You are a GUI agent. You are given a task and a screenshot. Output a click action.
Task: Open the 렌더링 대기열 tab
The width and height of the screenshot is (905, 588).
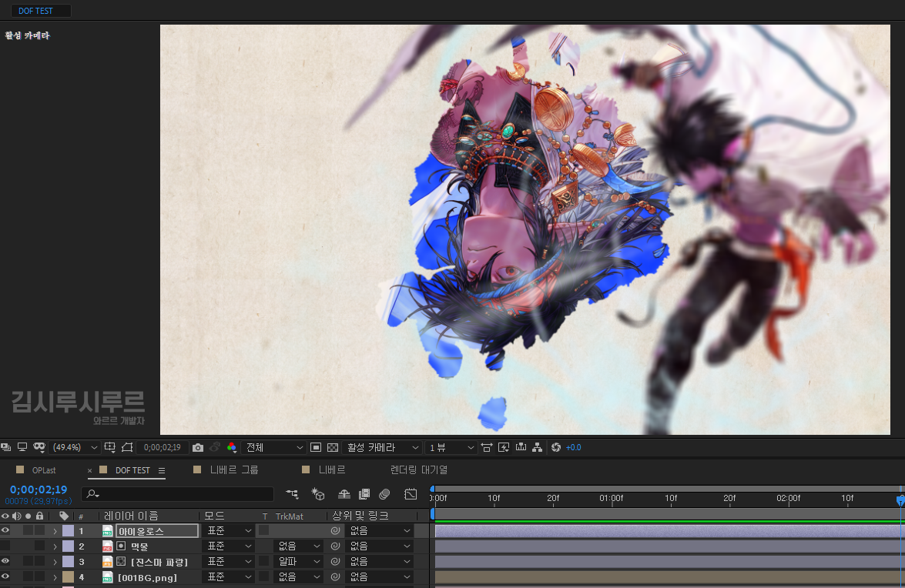[x=418, y=469]
